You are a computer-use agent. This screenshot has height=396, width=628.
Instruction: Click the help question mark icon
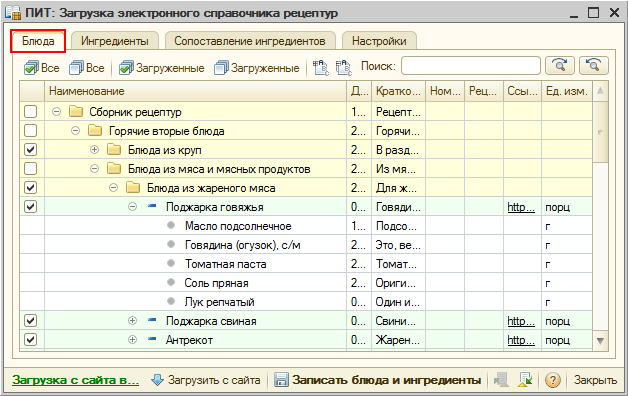(553, 380)
